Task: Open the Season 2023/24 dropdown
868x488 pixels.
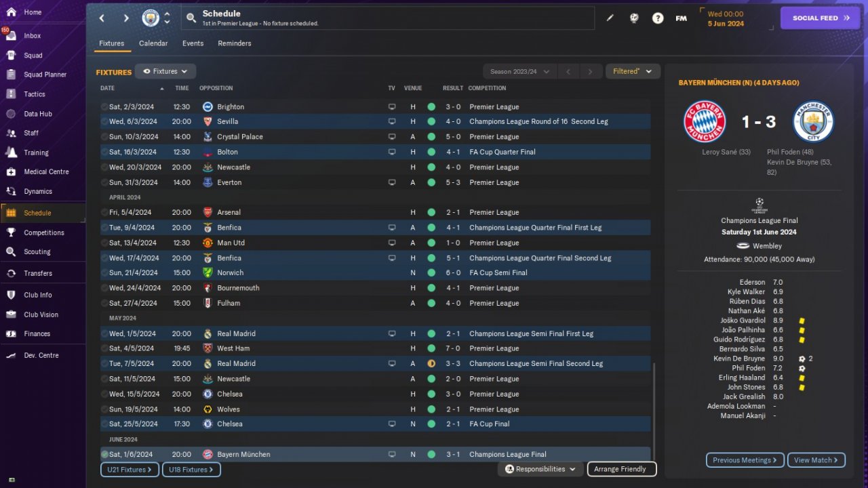Action: (519, 71)
